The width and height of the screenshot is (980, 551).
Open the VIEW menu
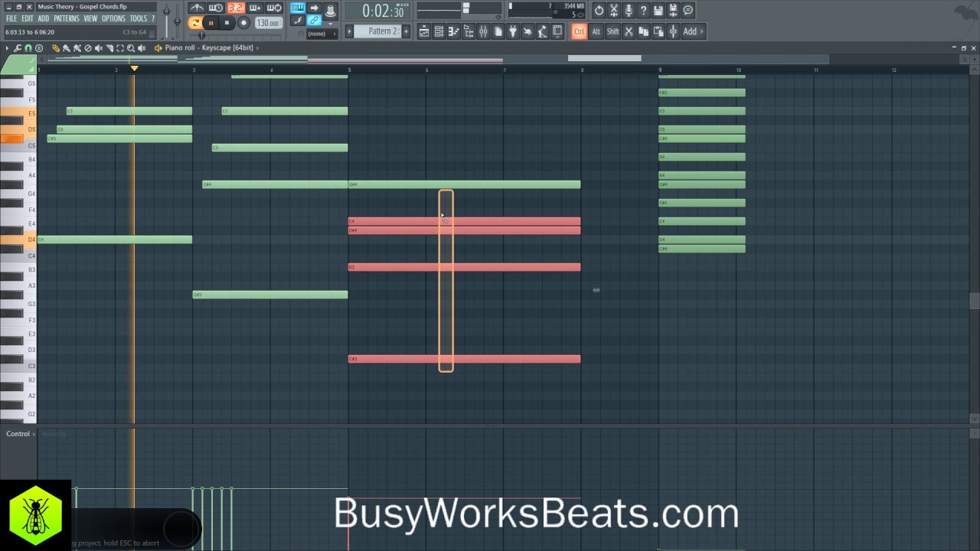(90, 18)
